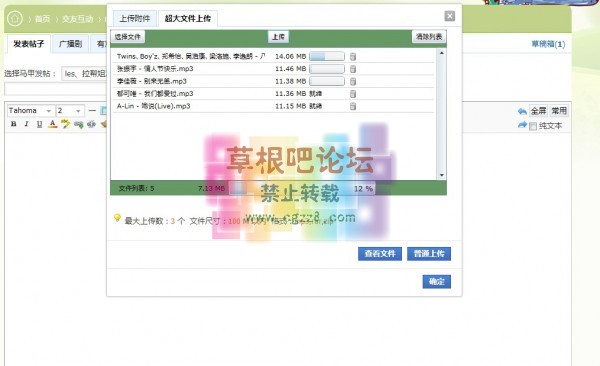Click the 12 % overall progress value
Viewport: 600px width, 366px height.
click(x=363, y=189)
